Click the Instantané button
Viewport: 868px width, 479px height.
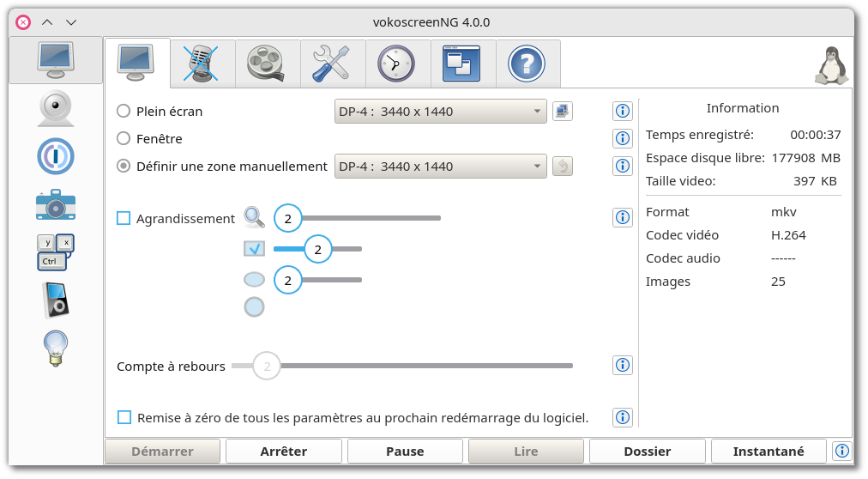pos(769,452)
